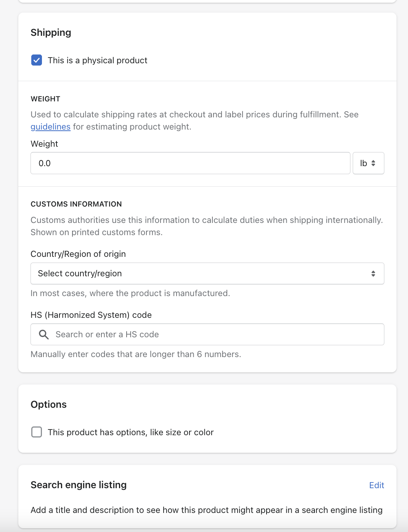Viewport: 408px width, 532px height.
Task: Click the "HS (Harmonized System) code" label
Action: point(91,315)
